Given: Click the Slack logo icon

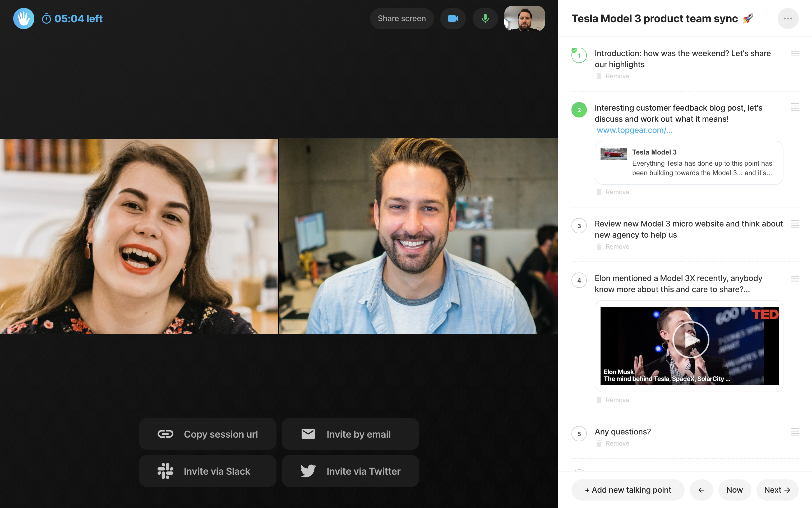Looking at the screenshot, I should pos(165,471).
